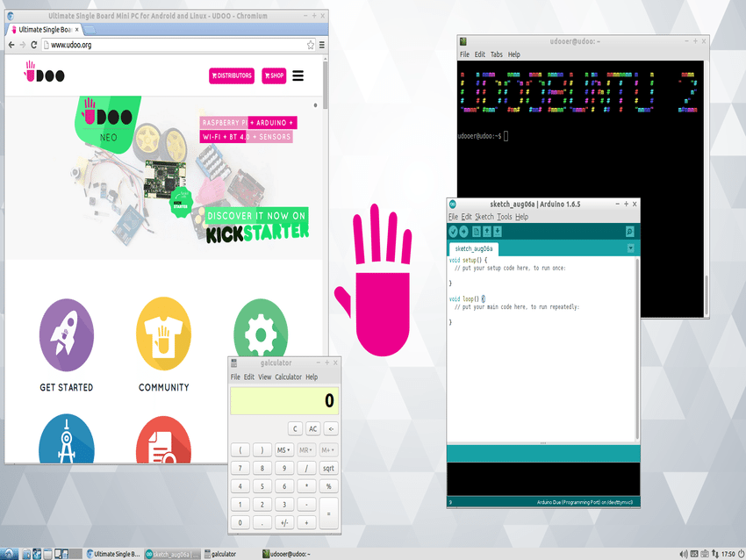Click the blue compass circle icon on webpage

click(67, 438)
